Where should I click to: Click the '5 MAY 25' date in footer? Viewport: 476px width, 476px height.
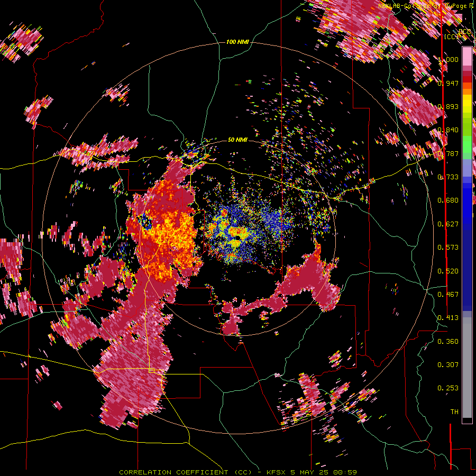click(x=310, y=472)
